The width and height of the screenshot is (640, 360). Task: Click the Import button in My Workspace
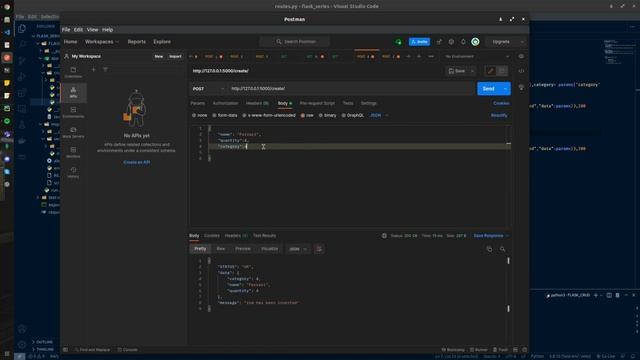pos(175,56)
